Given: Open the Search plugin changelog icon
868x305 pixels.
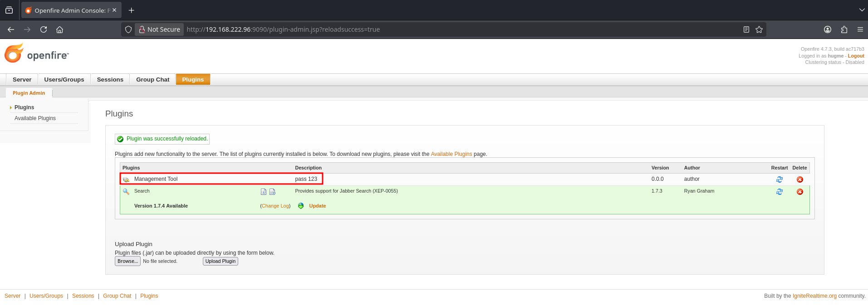Looking at the screenshot, I should [272, 192].
